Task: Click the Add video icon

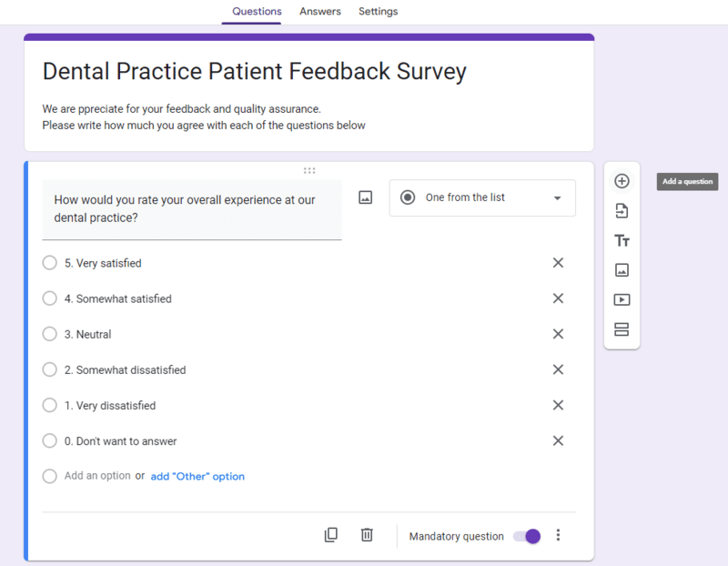Action: (622, 299)
